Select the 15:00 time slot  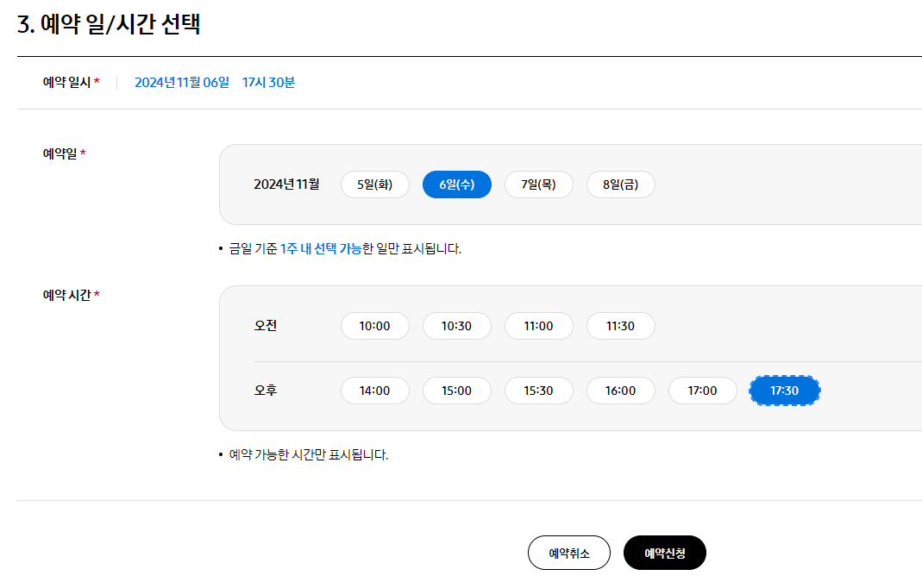pyautogui.click(x=456, y=390)
